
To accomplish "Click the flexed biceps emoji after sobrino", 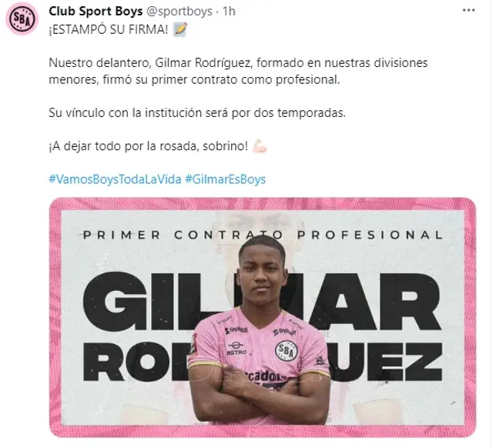I will [260, 146].
